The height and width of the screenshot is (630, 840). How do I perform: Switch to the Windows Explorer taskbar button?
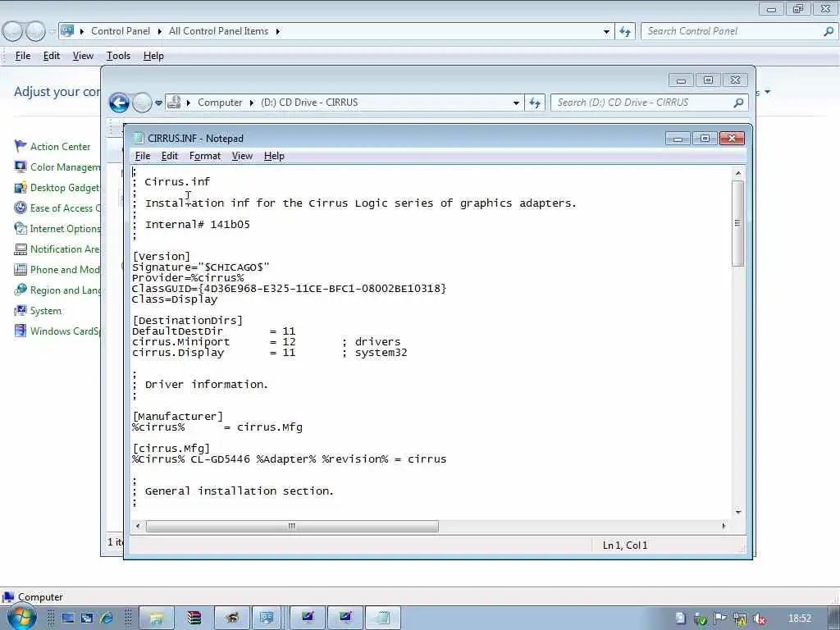point(157,619)
